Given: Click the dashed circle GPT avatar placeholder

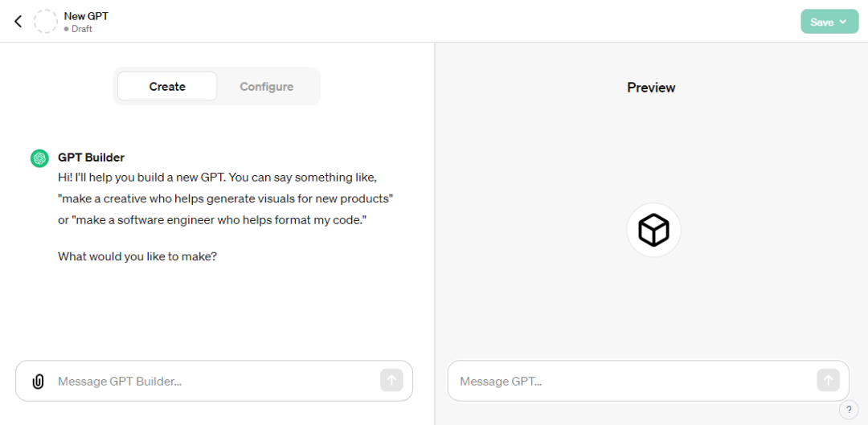Looking at the screenshot, I should [46, 22].
